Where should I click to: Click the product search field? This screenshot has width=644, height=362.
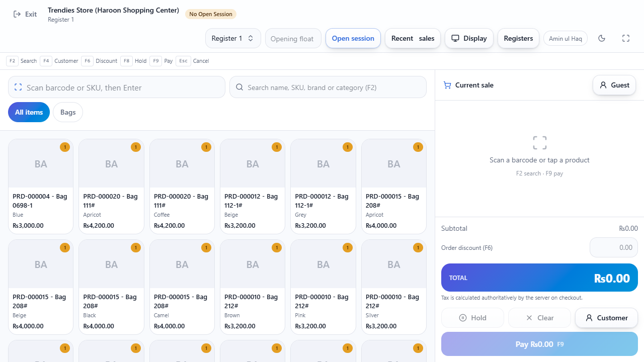[328, 87]
